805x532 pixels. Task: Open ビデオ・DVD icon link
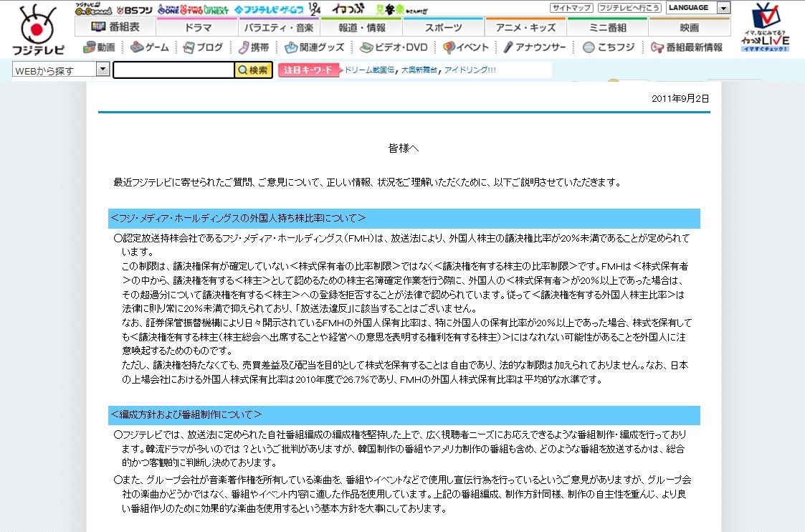(x=394, y=47)
